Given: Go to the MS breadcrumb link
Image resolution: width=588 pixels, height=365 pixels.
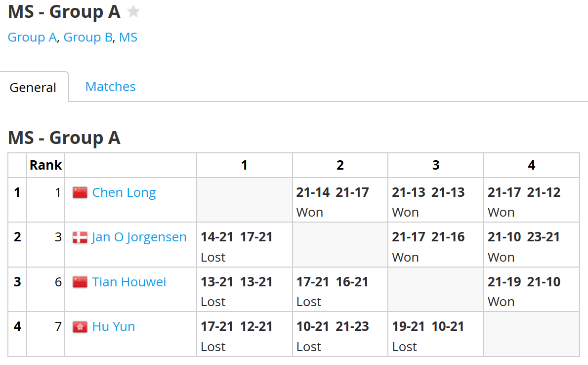Looking at the screenshot, I should (x=128, y=37).
